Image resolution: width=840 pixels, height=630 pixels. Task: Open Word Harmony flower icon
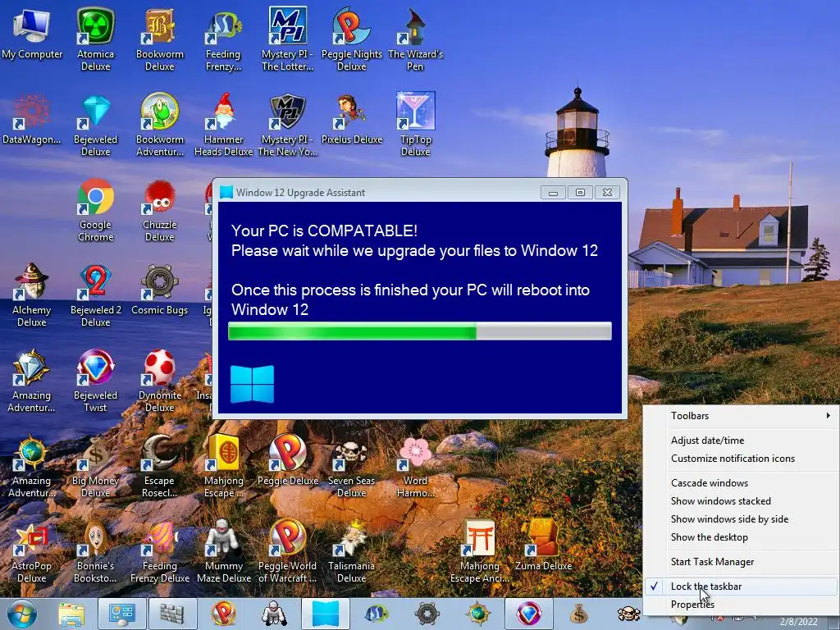tap(416, 466)
